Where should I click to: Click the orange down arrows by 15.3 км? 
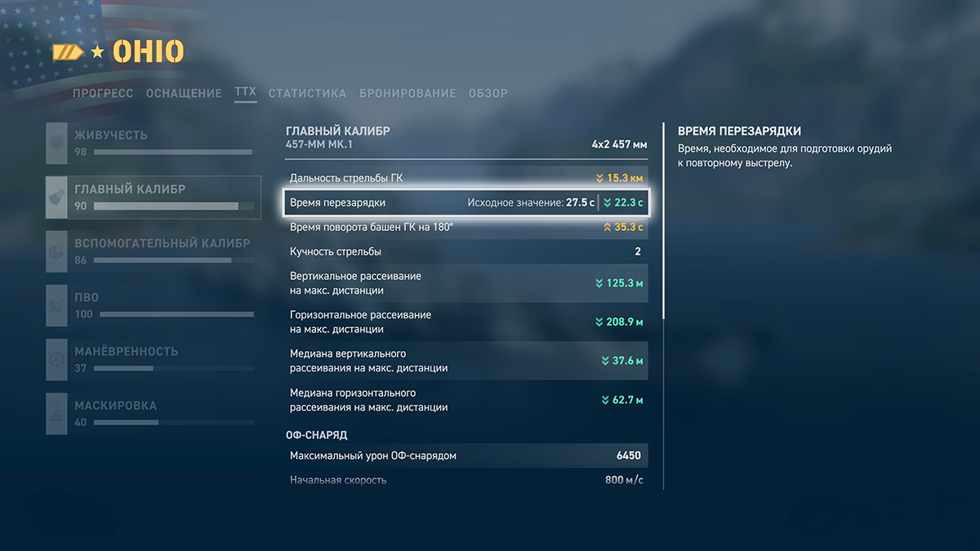click(599, 178)
